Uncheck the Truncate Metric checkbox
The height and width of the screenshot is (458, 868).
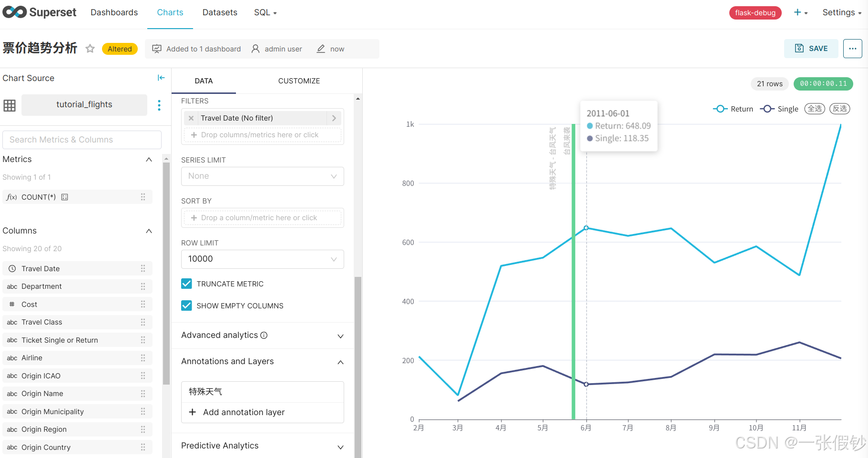187,284
